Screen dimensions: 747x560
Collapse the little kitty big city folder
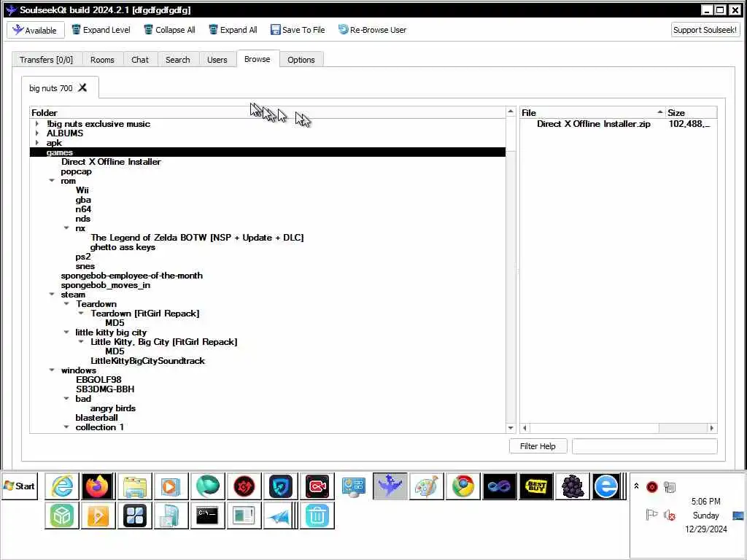click(x=66, y=332)
